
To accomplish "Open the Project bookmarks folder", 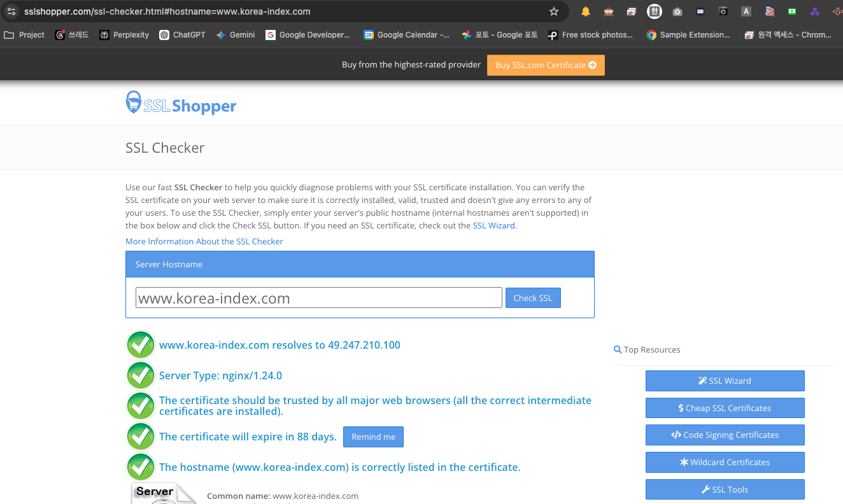I will pyautogui.click(x=24, y=35).
